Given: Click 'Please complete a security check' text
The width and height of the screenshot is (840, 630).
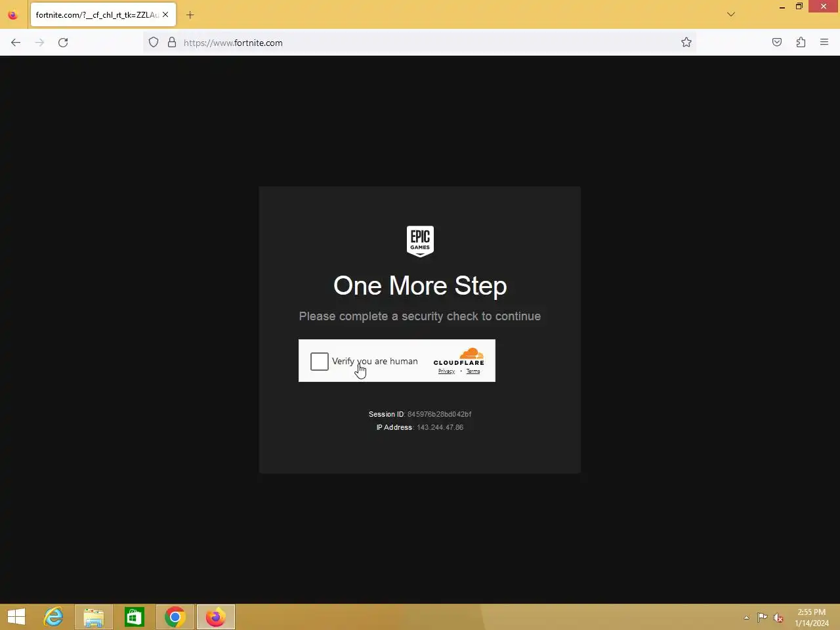Looking at the screenshot, I should 420,316.
